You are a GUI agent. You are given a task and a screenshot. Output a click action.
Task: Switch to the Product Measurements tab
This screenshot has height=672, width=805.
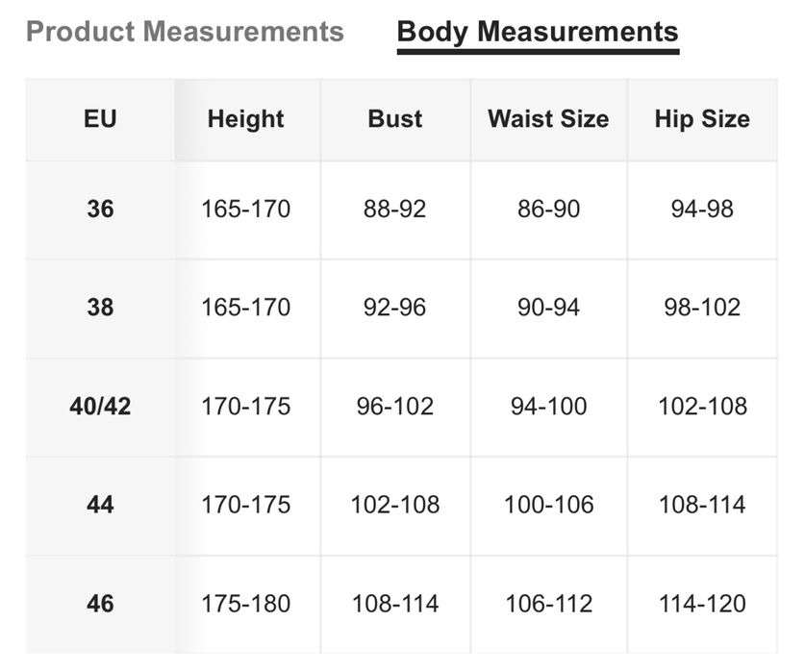click(x=185, y=32)
